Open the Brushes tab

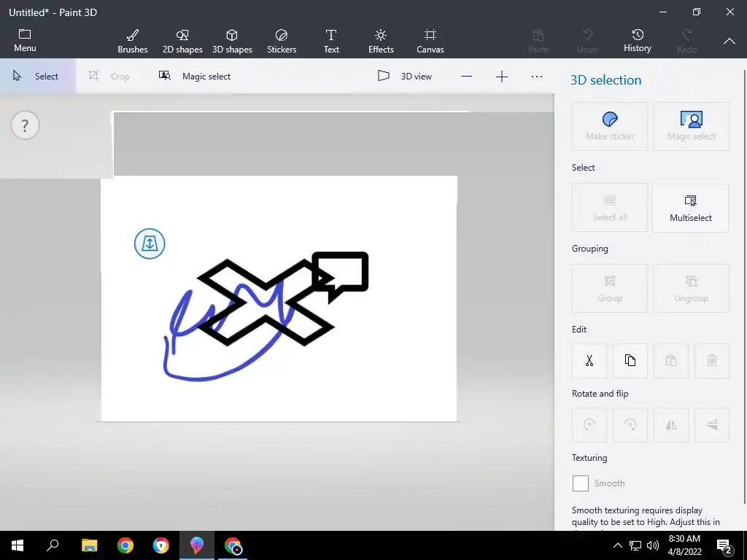(x=133, y=42)
